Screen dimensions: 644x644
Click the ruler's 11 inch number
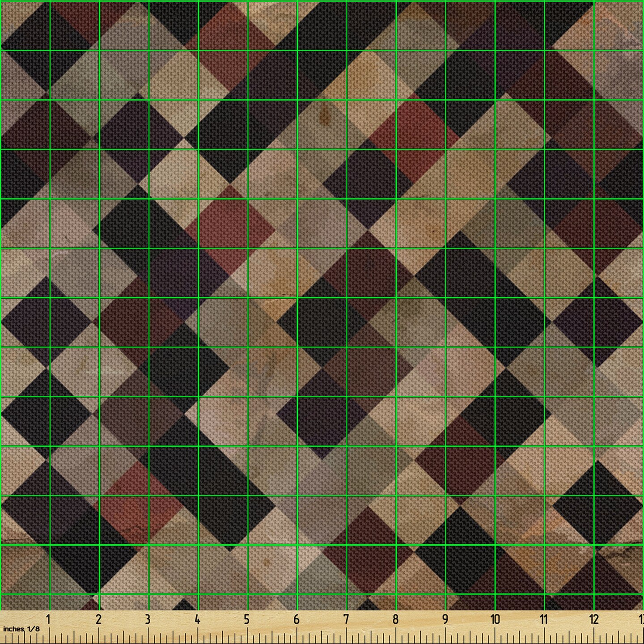(544, 619)
